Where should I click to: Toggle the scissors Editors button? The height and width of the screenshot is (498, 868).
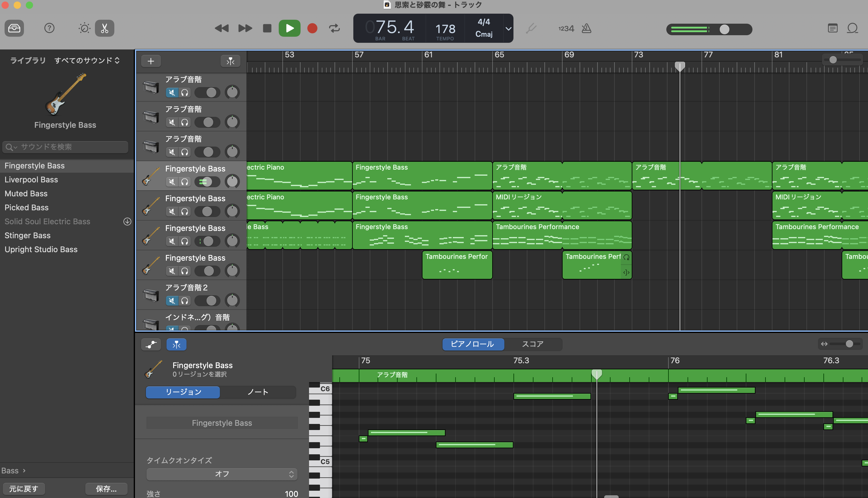(105, 28)
